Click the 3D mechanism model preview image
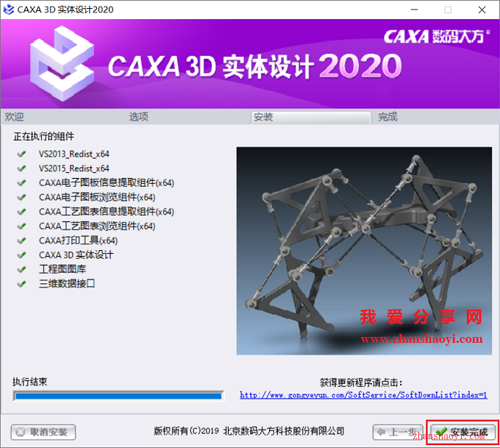This screenshot has height=448, width=500. (x=364, y=251)
